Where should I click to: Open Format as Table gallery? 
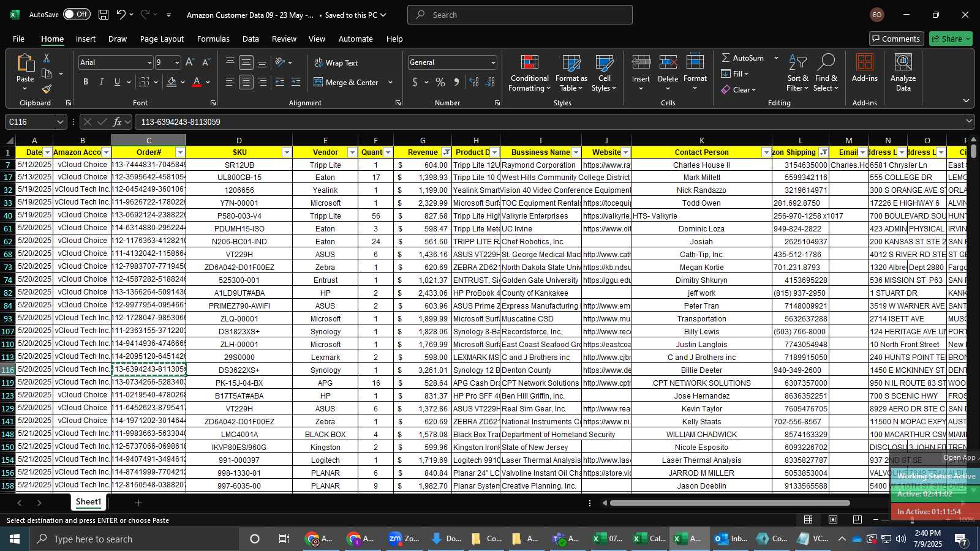click(571, 73)
